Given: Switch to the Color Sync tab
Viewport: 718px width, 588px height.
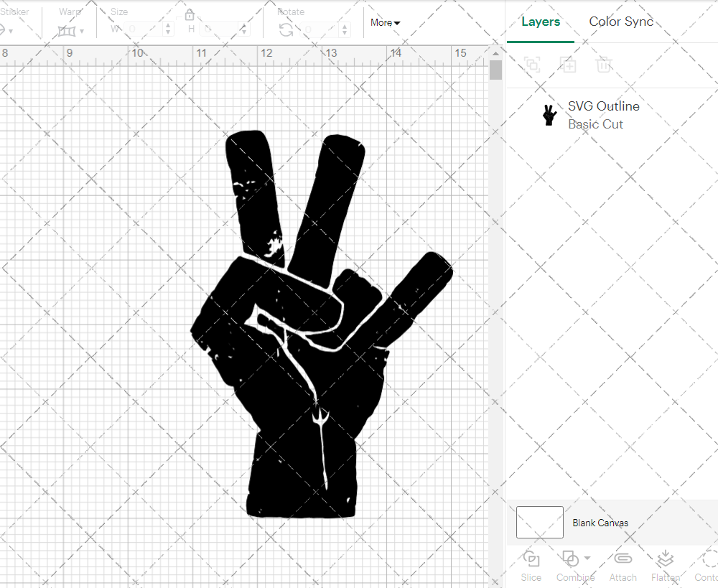Looking at the screenshot, I should tap(620, 22).
